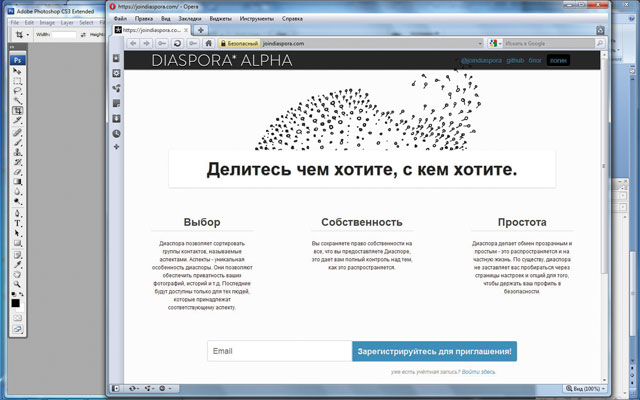Click the Безопасный security badge

point(239,43)
